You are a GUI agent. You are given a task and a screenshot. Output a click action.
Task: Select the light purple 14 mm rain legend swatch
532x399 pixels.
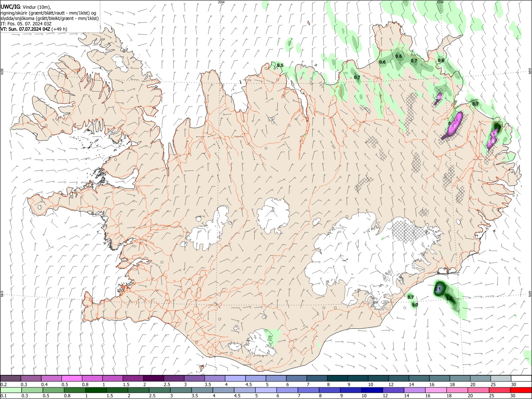414,390
